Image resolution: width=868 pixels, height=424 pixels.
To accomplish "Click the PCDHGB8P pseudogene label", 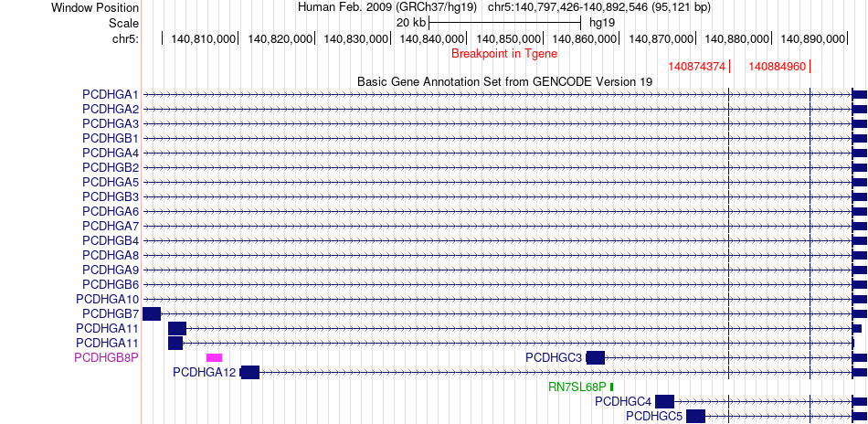I will pyautogui.click(x=106, y=357).
